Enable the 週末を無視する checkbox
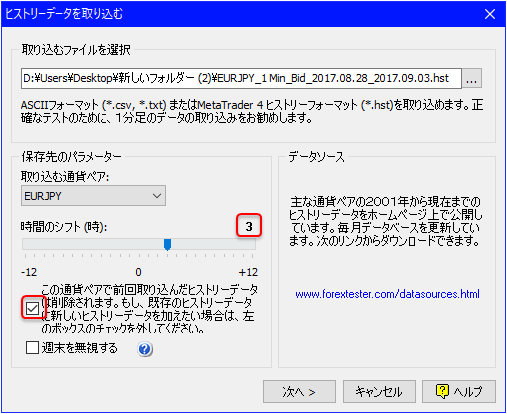This screenshot has width=507, height=414. pyautogui.click(x=32, y=348)
